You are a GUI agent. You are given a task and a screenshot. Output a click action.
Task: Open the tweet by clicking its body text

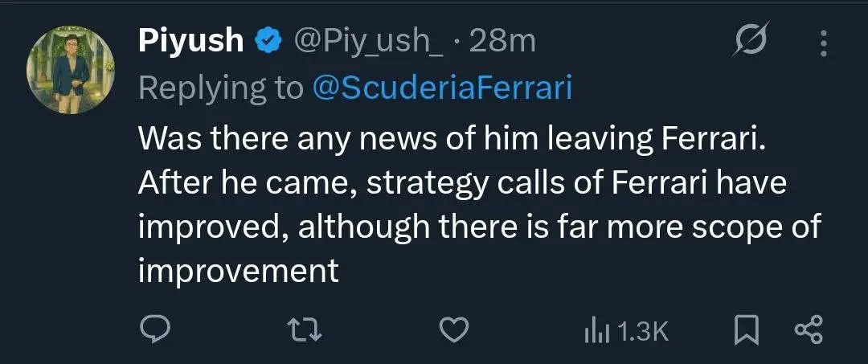coord(479,204)
